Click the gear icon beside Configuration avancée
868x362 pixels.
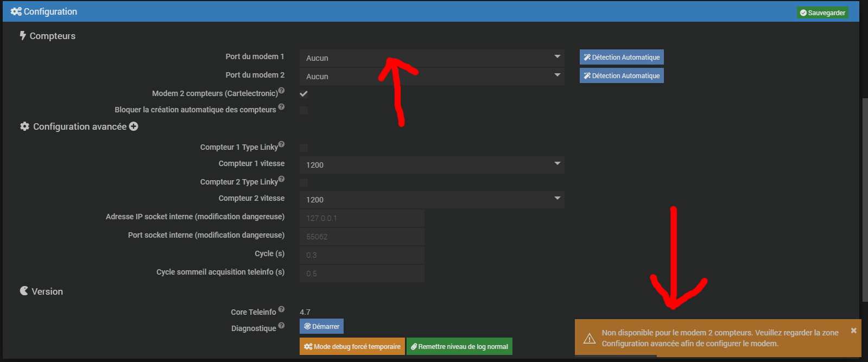(24, 126)
